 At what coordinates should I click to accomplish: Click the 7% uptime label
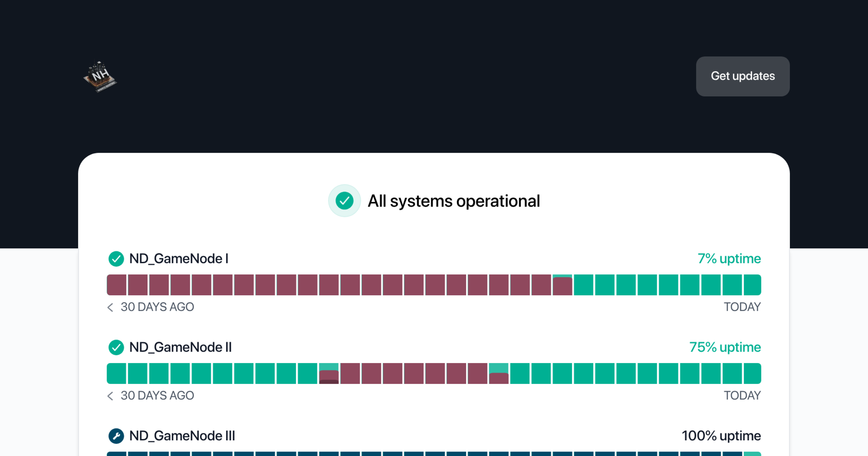729,259
